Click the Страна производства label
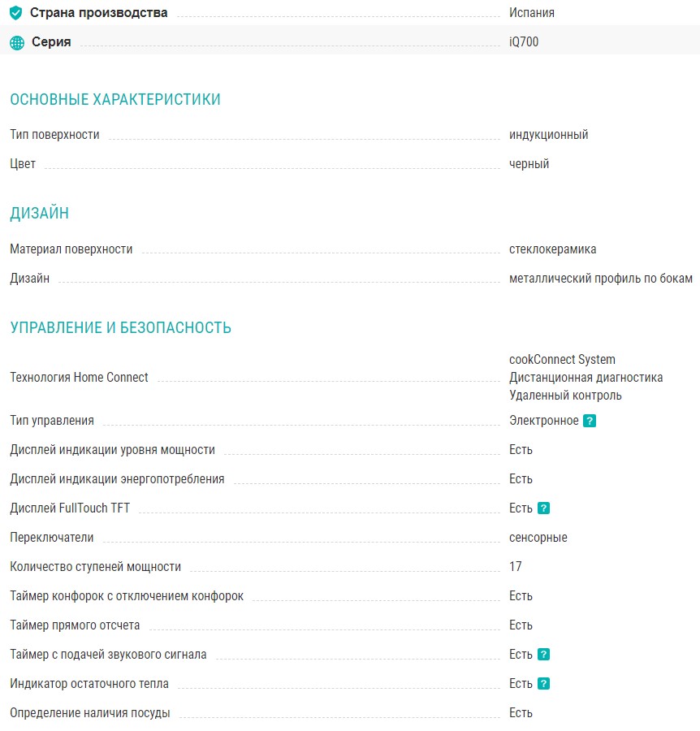 [99, 13]
